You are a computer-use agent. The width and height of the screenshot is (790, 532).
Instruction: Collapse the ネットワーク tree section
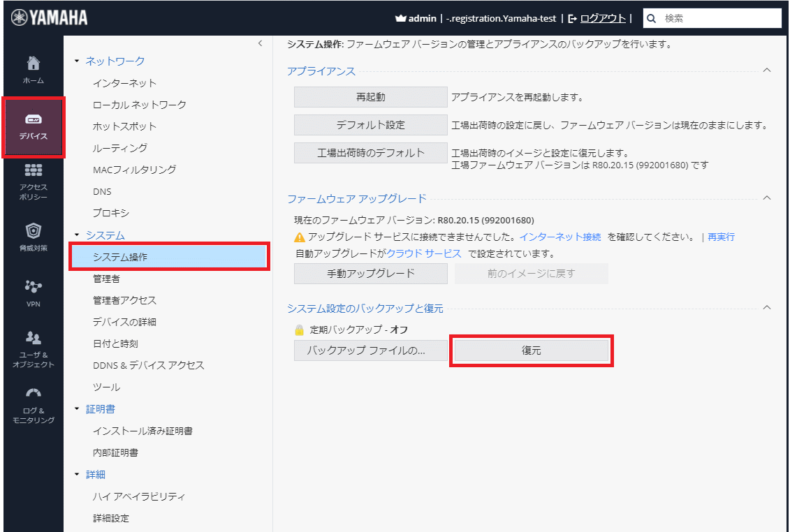tap(78, 61)
